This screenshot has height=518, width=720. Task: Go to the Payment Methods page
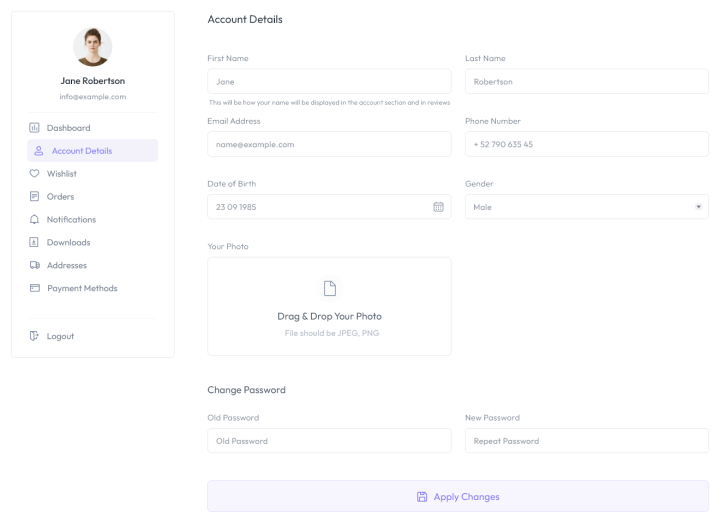[82, 289]
